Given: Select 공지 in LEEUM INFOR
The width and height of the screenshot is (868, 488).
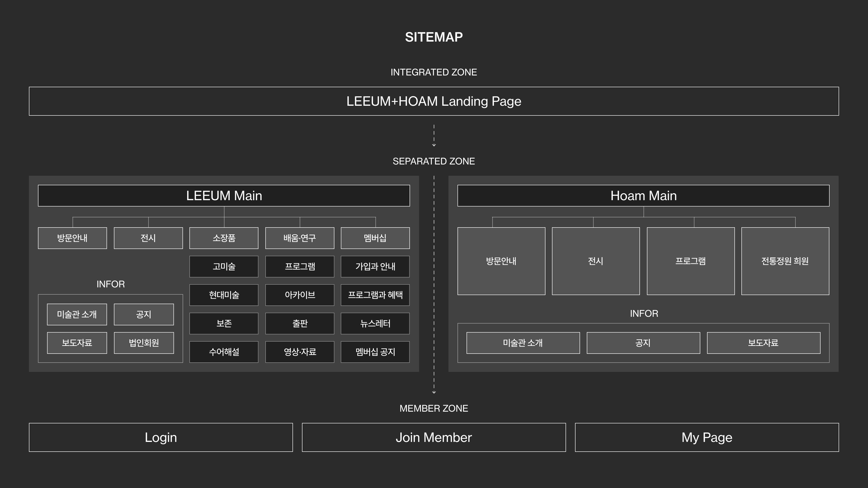Looking at the screenshot, I should [144, 314].
